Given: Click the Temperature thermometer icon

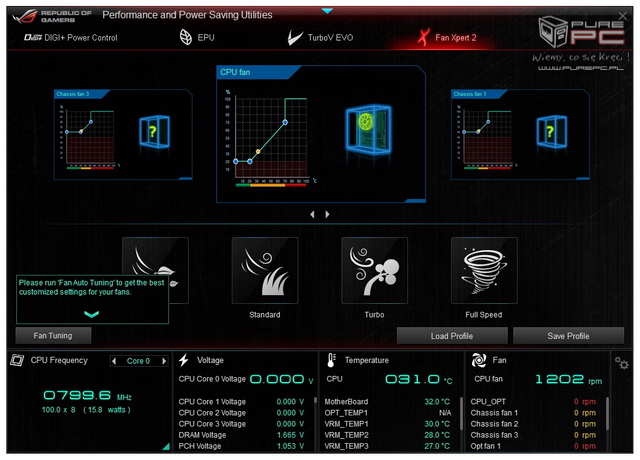Looking at the screenshot, I should [331, 360].
